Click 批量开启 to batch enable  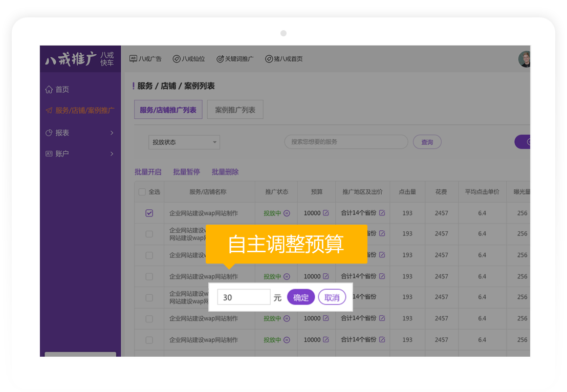coord(148,172)
